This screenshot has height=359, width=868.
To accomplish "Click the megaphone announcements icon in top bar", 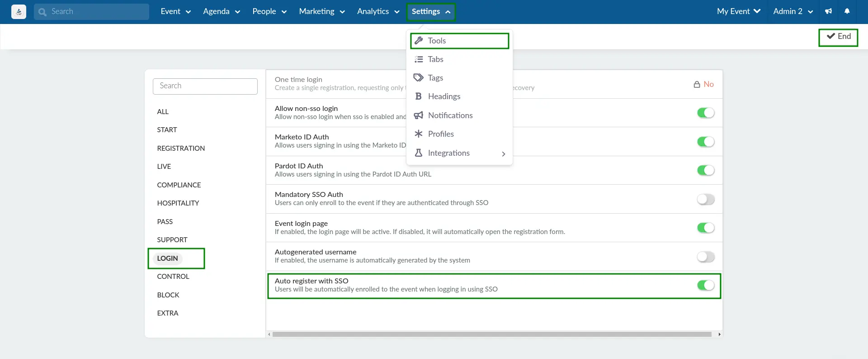I will pyautogui.click(x=828, y=11).
